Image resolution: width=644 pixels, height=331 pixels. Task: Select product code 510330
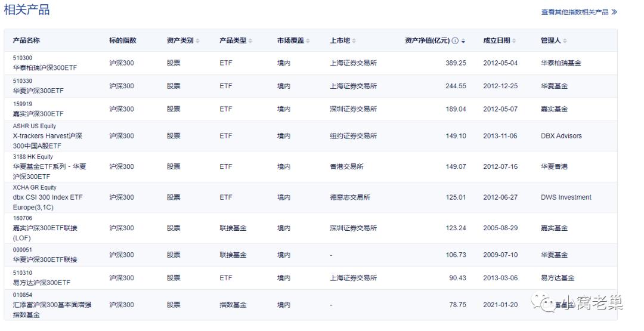[22, 81]
